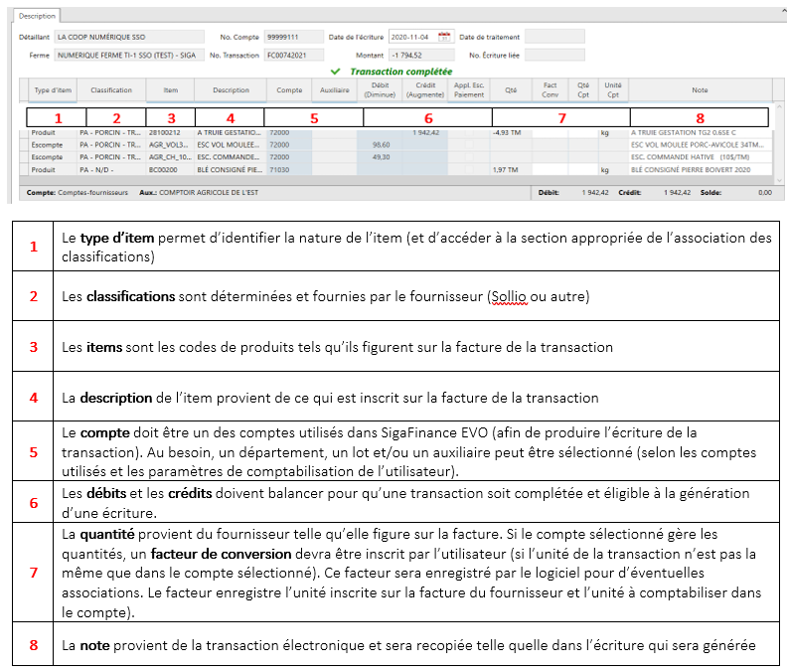Screen dimensions: 787x672
Task: Select item code AGR_VOL3...
Action: [x=168, y=145]
